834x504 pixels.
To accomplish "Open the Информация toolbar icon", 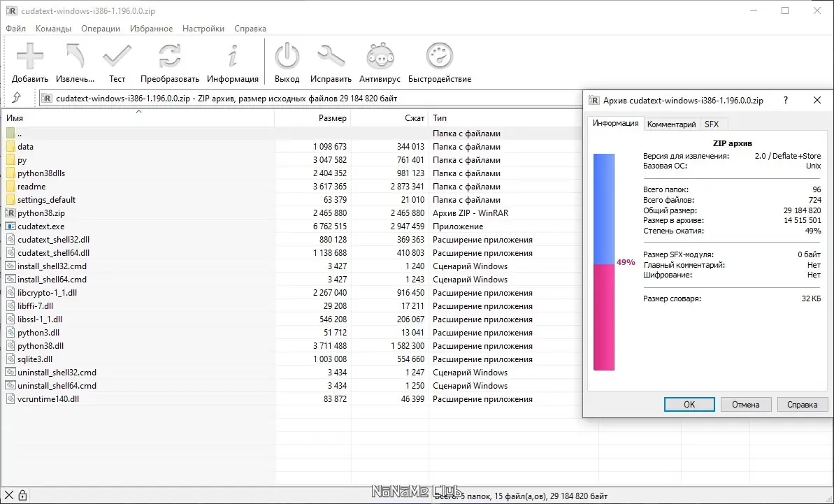I will pyautogui.click(x=232, y=56).
